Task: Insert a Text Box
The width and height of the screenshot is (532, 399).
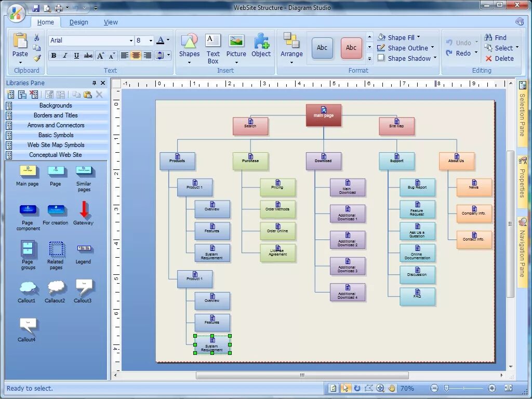Action: (213, 42)
